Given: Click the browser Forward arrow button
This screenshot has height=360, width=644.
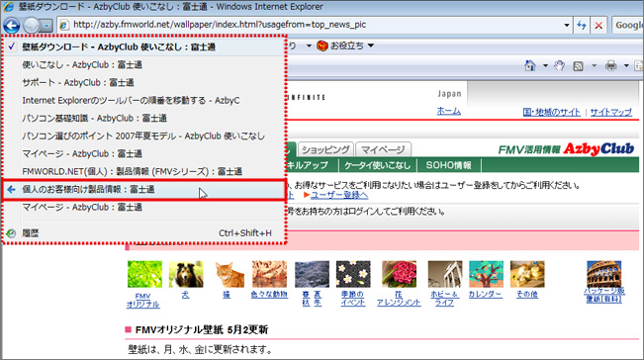Looking at the screenshot, I should point(31,26).
